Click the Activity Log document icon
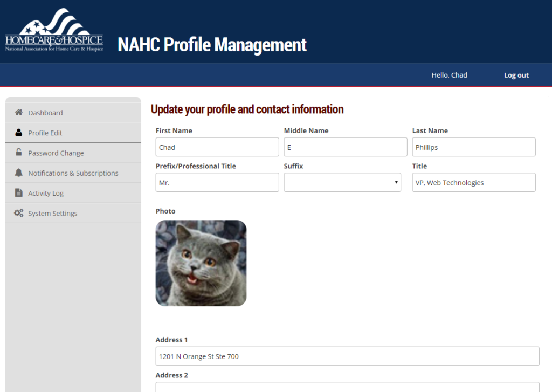 click(x=19, y=193)
